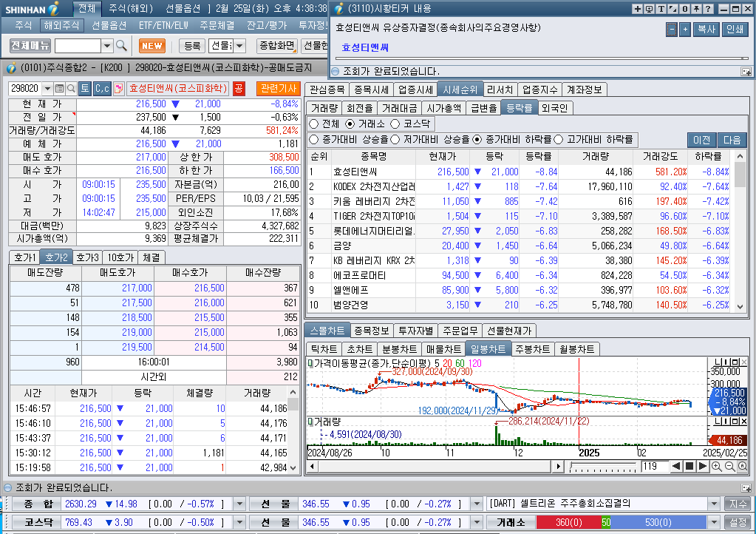Click the blue 토 icon button
This screenshot has width=756, height=534.
point(85,88)
